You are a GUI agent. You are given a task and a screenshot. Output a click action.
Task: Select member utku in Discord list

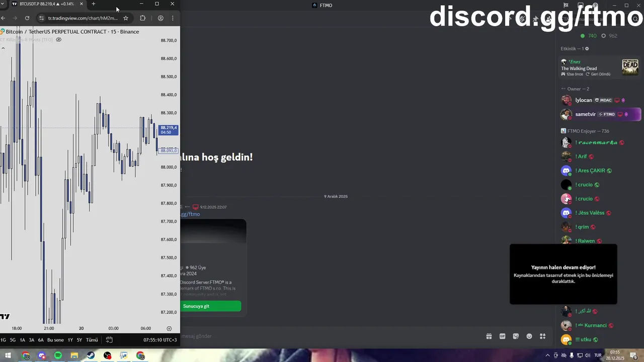(x=600, y=339)
